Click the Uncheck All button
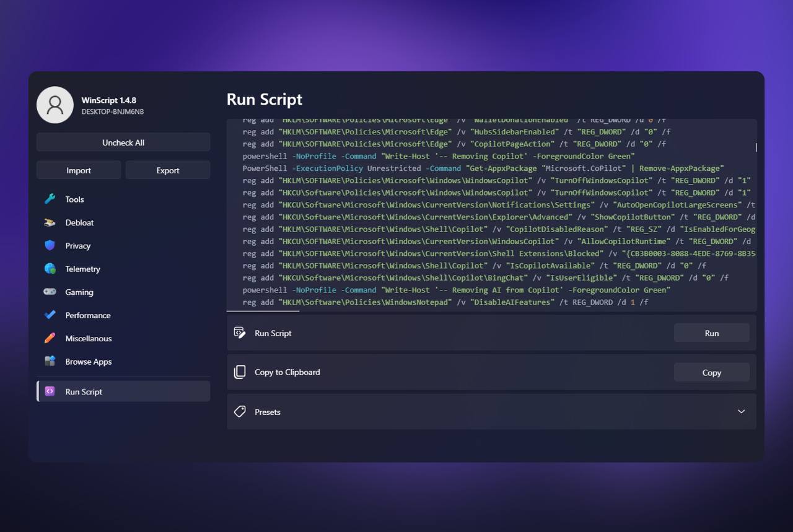The height and width of the screenshot is (532, 793). coord(123,142)
